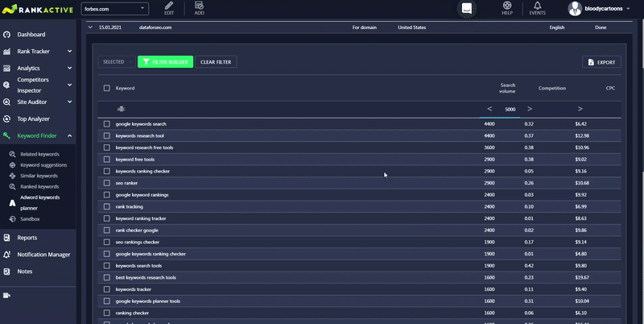Open Keyword suggestions page
Image resolution: width=644 pixels, height=324 pixels.
pyautogui.click(x=43, y=165)
